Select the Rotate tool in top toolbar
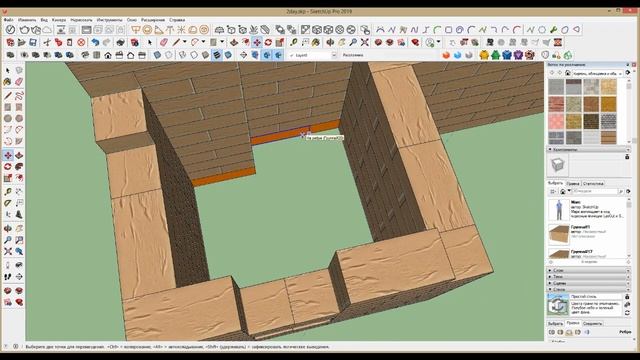The width and height of the screenshot is (640, 360). click(x=268, y=42)
